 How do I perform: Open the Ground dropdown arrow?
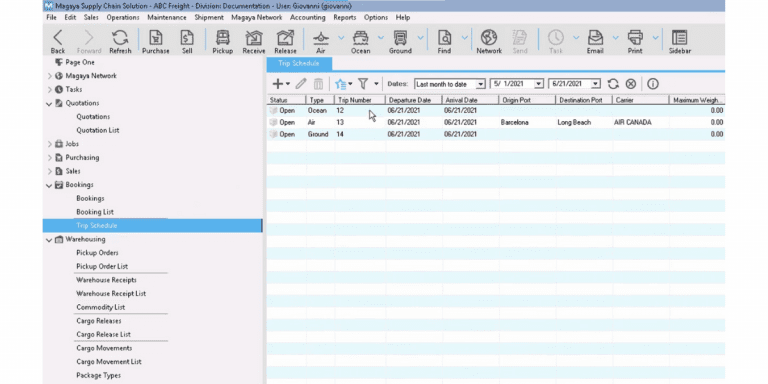coord(420,38)
